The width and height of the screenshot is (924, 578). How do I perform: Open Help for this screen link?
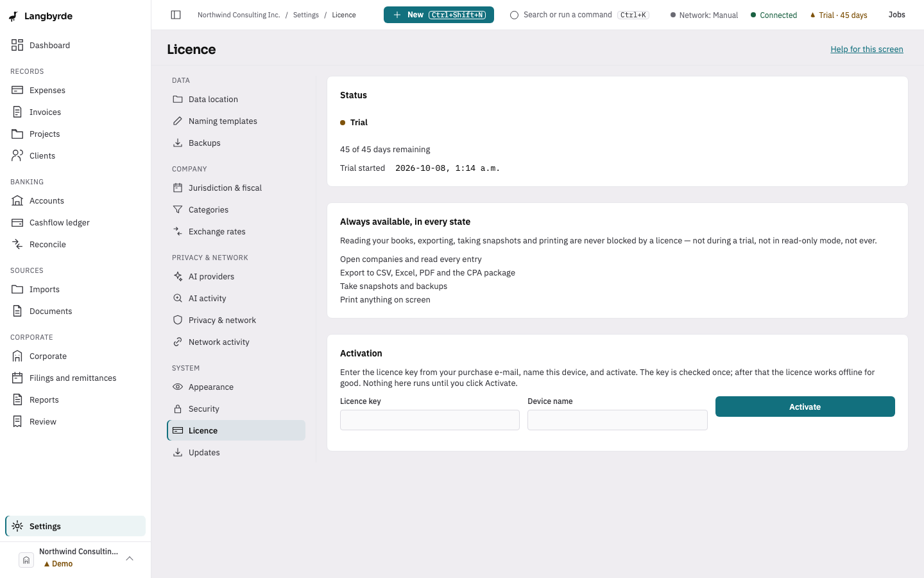867,49
